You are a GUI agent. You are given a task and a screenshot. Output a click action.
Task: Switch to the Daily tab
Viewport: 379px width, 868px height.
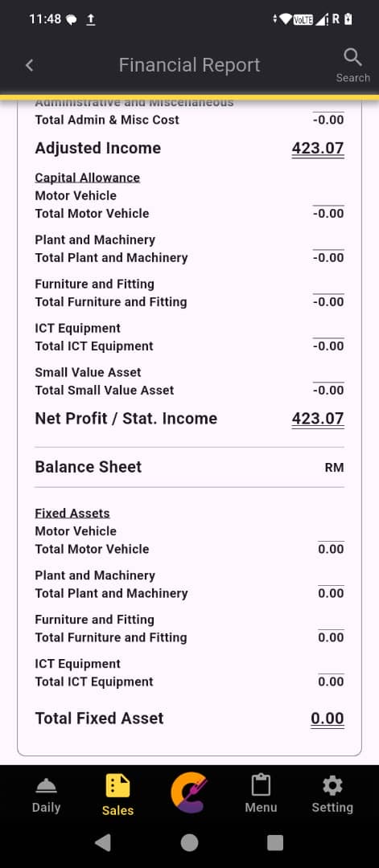click(46, 796)
